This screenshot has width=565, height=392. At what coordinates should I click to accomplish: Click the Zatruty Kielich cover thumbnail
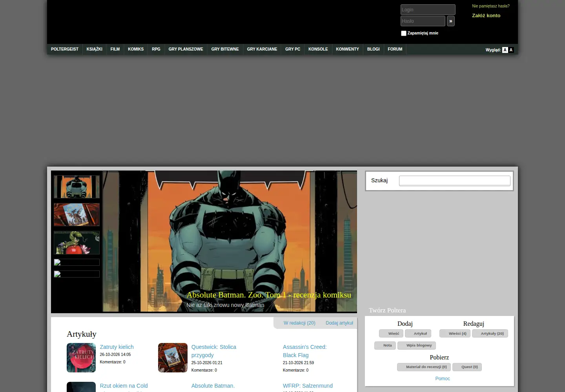click(81, 358)
